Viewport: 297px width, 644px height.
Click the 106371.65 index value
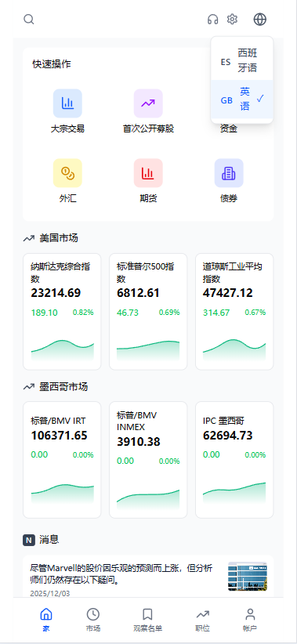coord(59,436)
